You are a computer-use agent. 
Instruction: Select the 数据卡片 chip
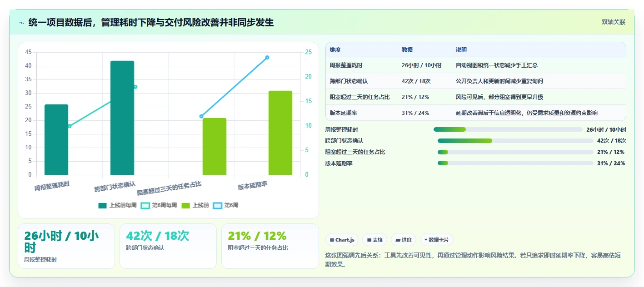click(x=436, y=240)
